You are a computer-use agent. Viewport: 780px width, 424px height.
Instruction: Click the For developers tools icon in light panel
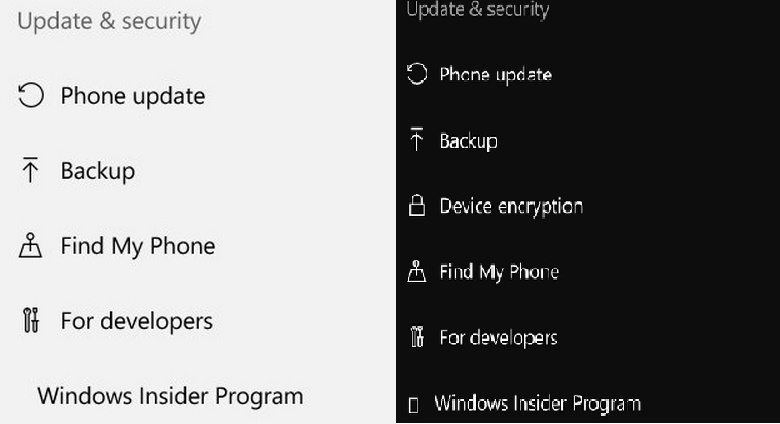pyautogui.click(x=30, y=321)
